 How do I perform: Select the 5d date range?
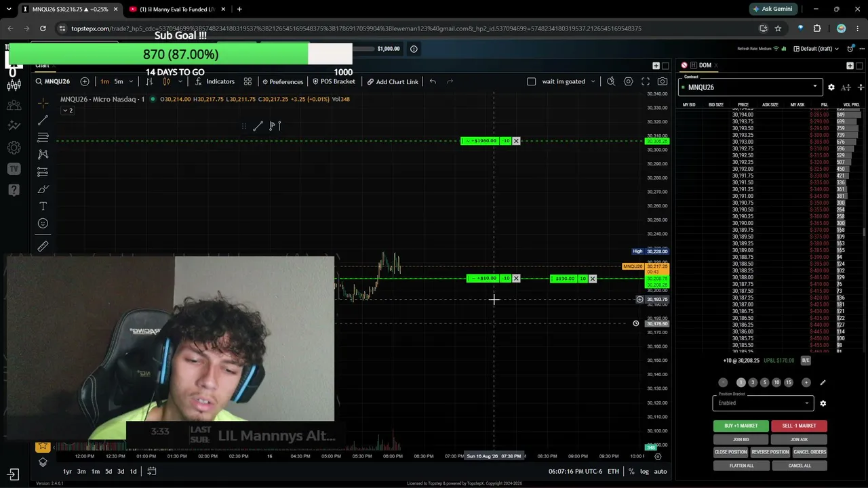(108, 471)
